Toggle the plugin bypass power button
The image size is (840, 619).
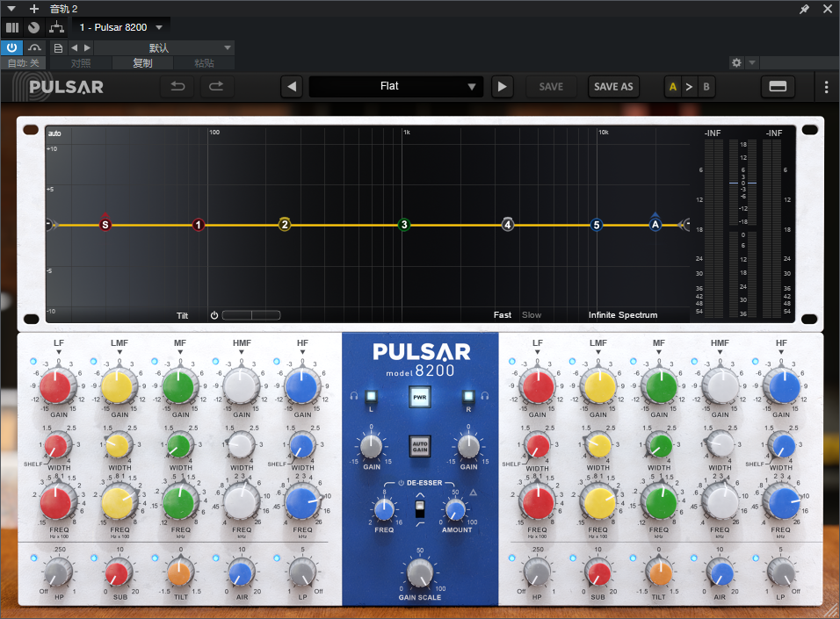point(11,47)
